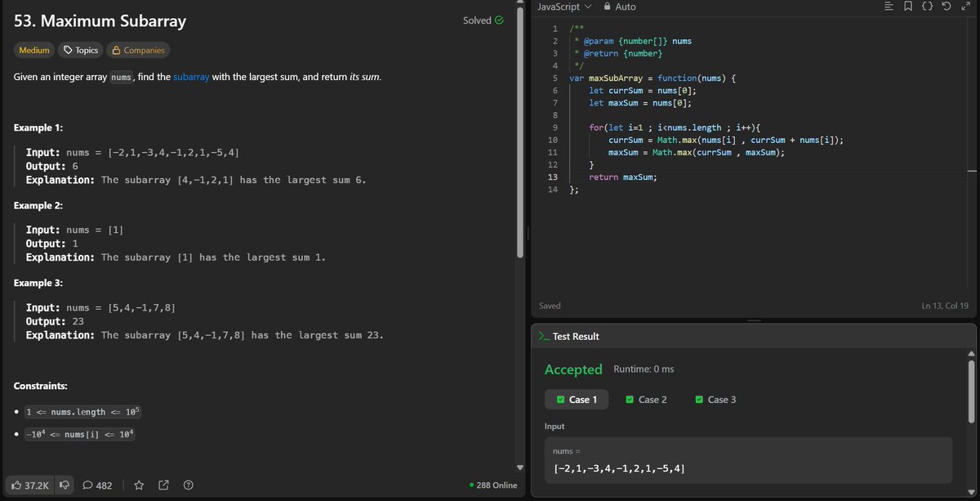Click the format code lines icon

[x=889, y=7]
